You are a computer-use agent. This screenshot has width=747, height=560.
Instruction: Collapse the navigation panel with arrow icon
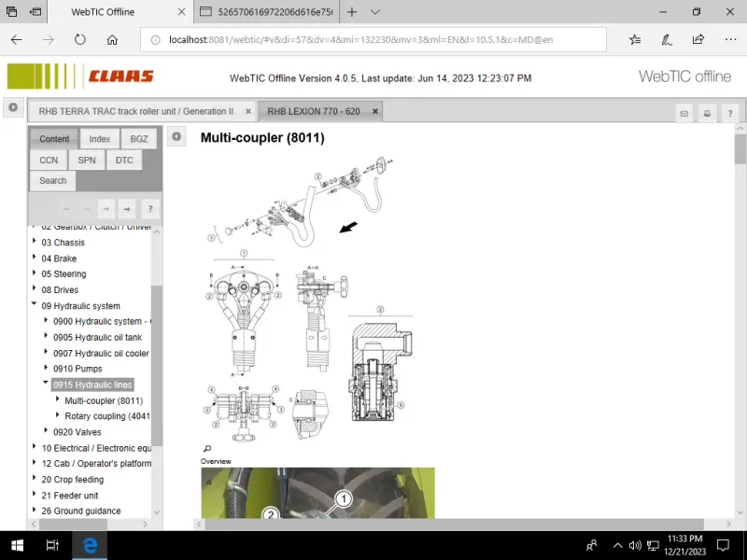[176, 137]
